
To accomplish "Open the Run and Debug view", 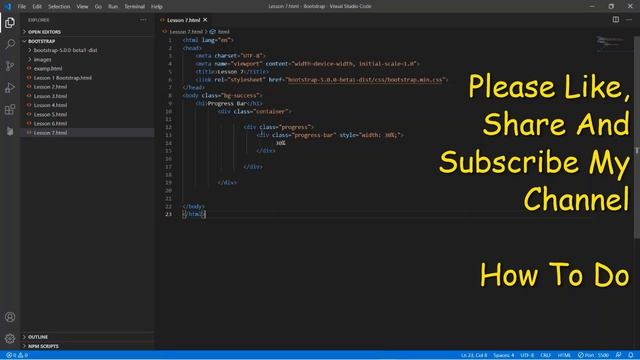I will (x=10, y=87).
